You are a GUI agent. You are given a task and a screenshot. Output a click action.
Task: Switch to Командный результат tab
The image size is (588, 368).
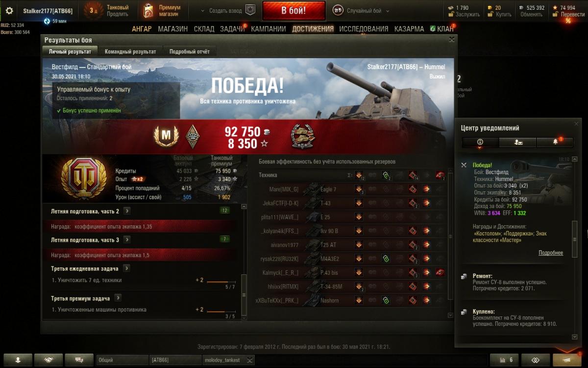tap(130, 52)
